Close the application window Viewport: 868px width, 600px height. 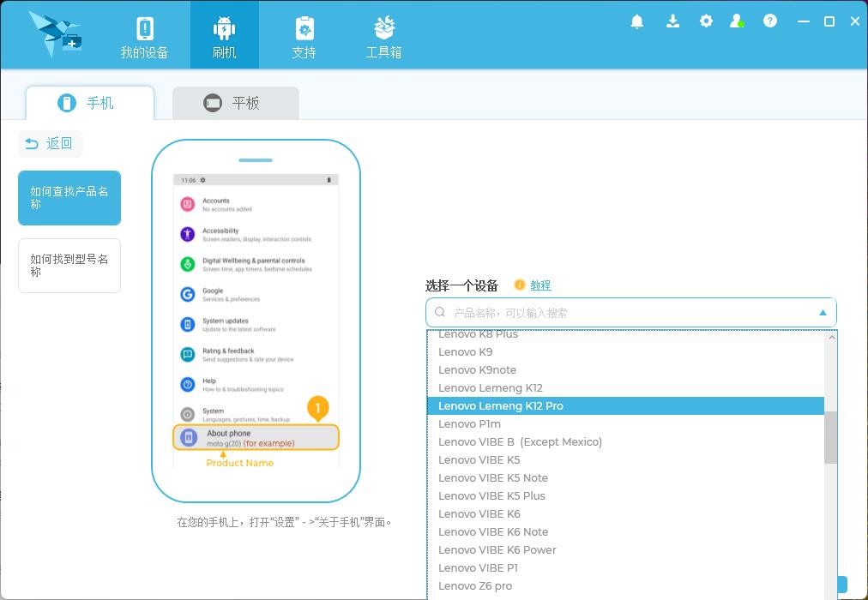coord(855,21)
